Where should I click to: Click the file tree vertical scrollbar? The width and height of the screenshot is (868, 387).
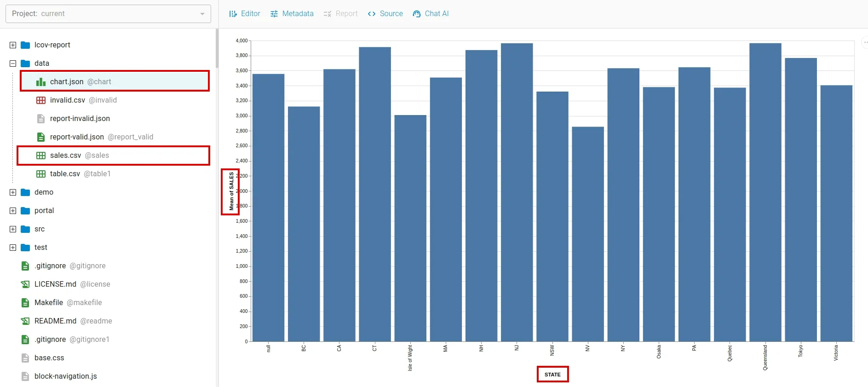click(x=217, y=48)
